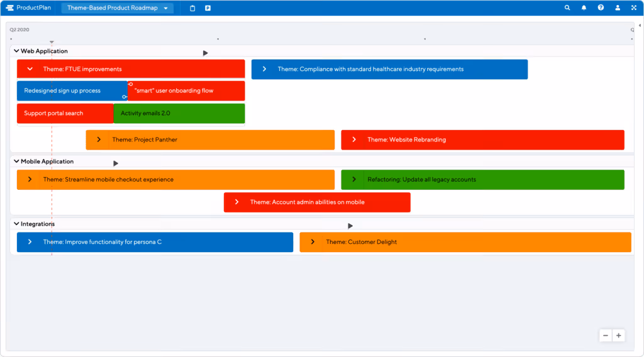
Task: Click the Q2 2020 timeline label
Action: (x=19, y=30)
